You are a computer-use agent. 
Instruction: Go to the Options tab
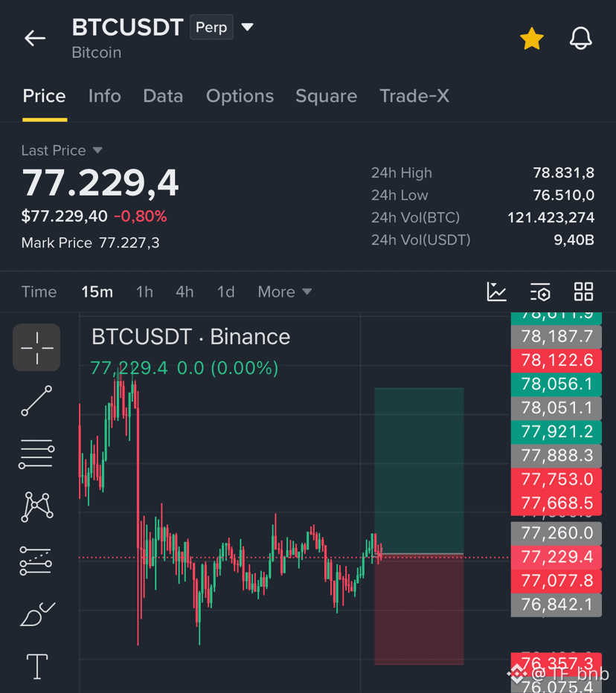(x=240, y=96)
